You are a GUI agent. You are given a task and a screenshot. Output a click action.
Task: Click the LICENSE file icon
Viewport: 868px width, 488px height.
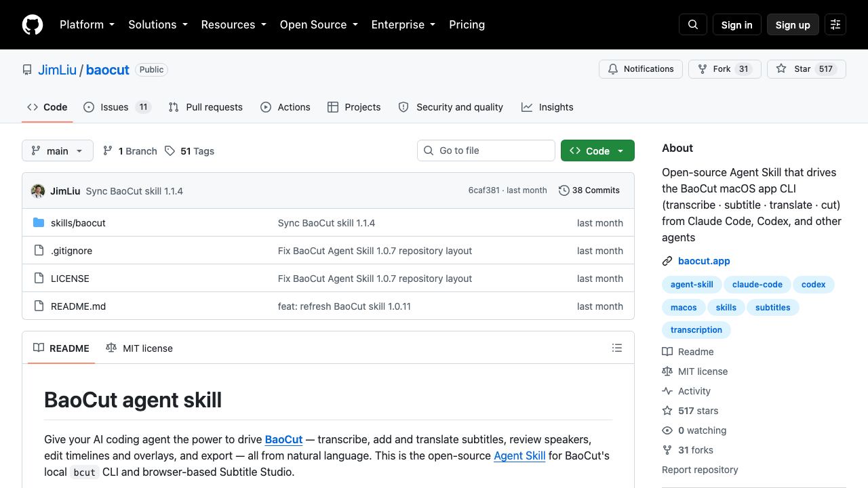click(39, 279)
